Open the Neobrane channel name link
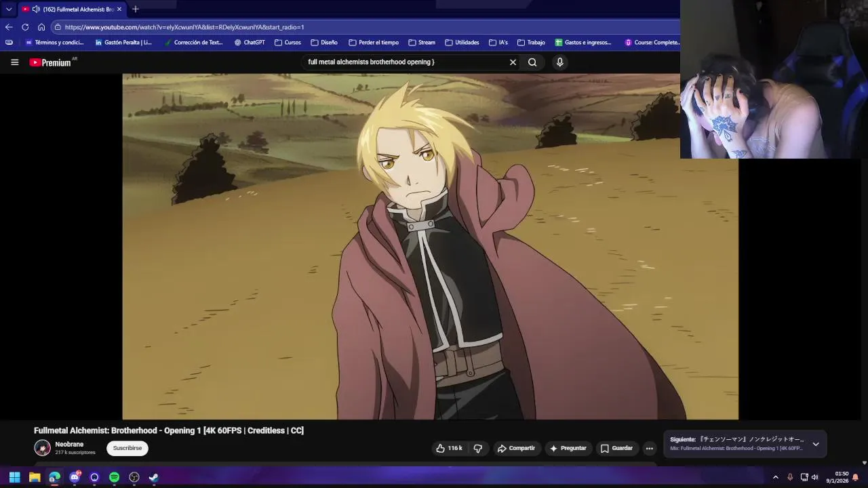868x488 pixels. 69,445
